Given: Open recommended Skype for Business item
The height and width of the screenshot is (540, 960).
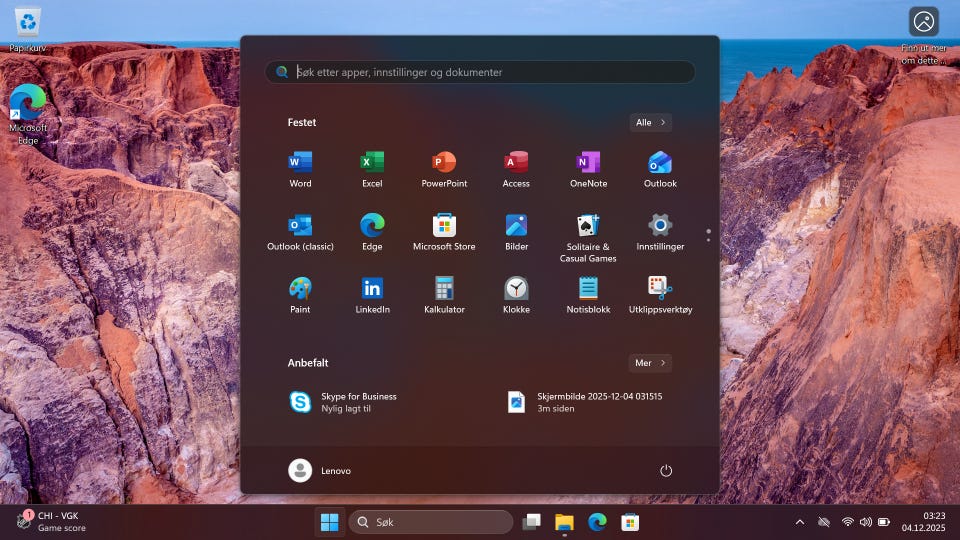Looking at the screenshot, I should 345,402.
